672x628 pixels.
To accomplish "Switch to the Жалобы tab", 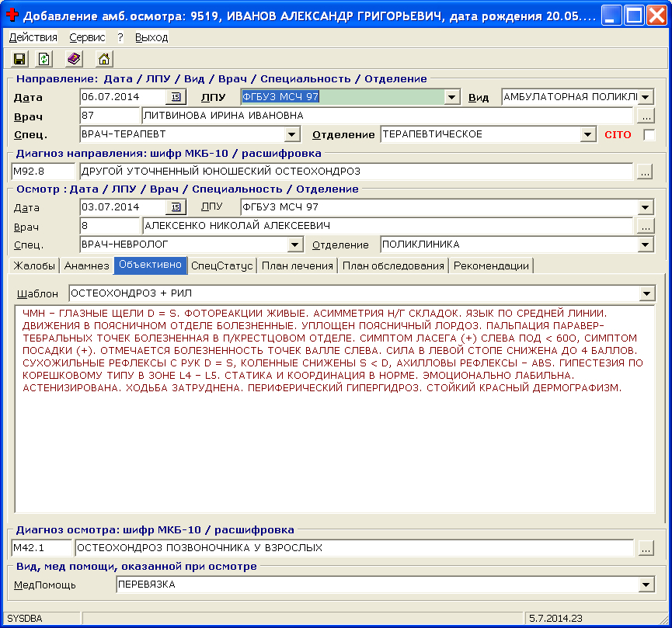I will pyautogui.click(x=34, y=265).
